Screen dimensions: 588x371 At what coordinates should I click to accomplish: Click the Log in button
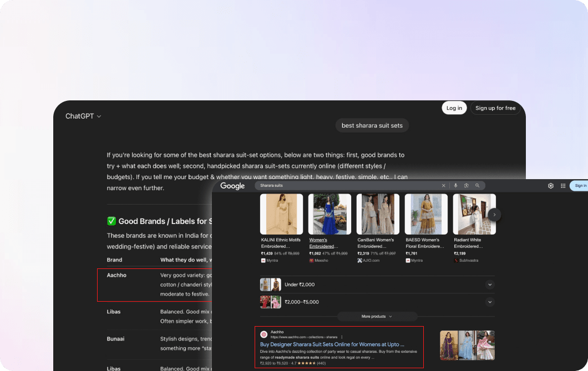coord(454,108)
